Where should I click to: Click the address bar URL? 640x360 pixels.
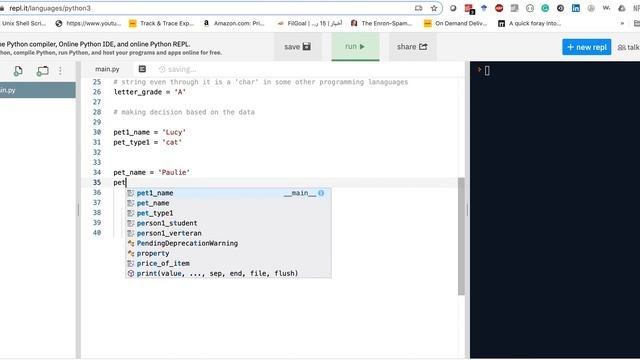(x=50, y=8)
